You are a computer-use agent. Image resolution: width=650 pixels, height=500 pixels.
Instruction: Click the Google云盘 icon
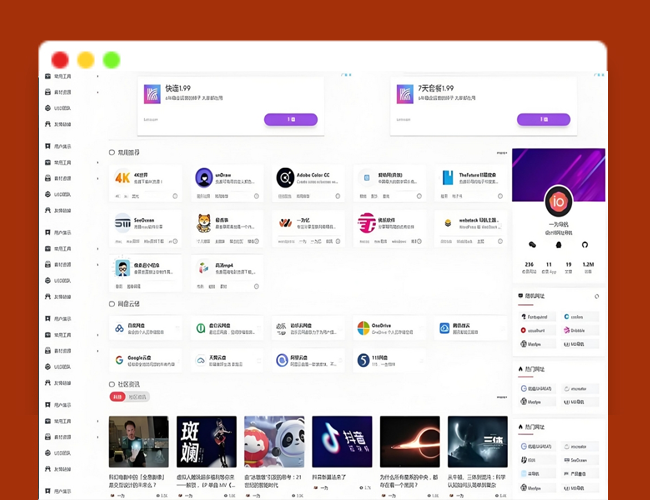[x=120, y=360]
